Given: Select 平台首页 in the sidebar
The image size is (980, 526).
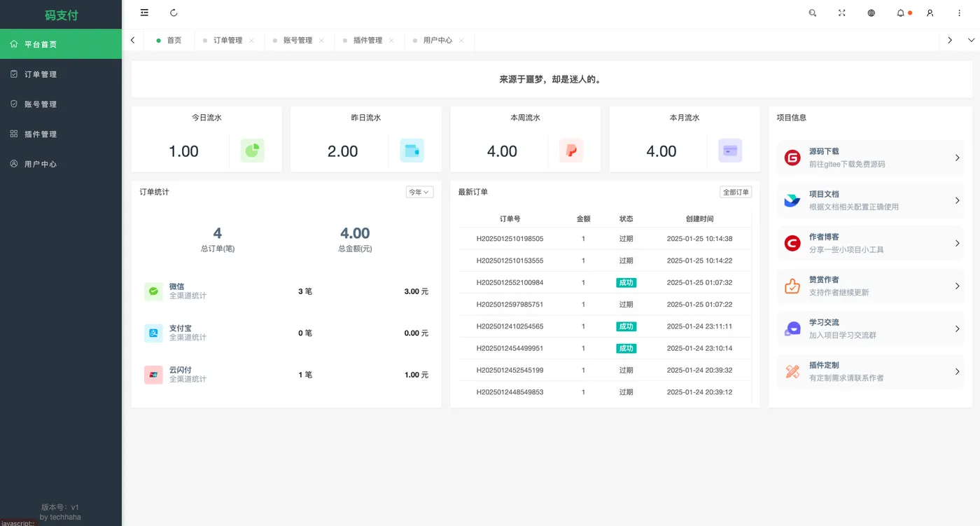Looking at the screenshot, I should [61, 44].
